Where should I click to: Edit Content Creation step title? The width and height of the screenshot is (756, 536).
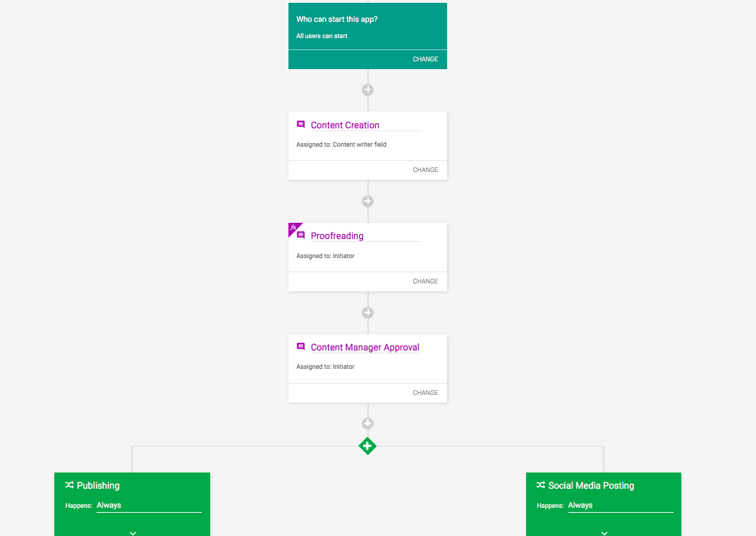(366, 126)
